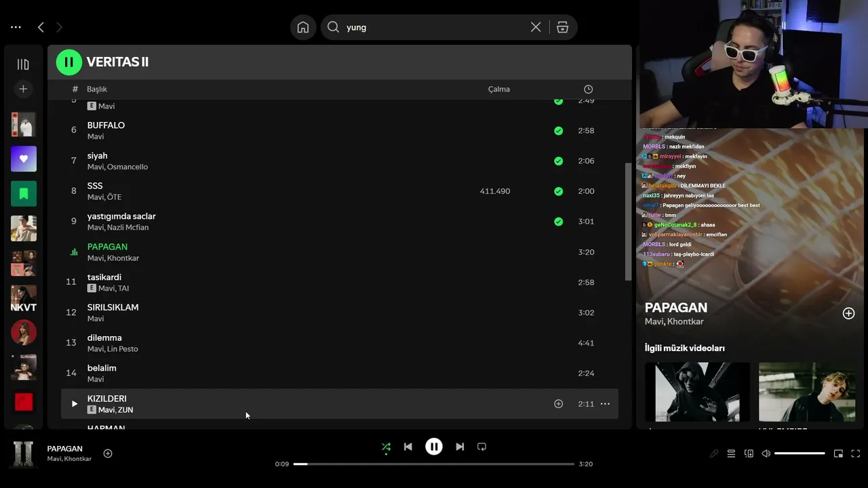
Task: Click the VERITAS II album title
Action: 117,62
